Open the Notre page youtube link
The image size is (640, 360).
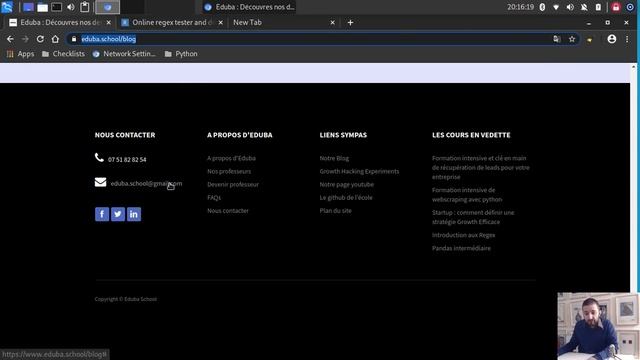point(347,184)
